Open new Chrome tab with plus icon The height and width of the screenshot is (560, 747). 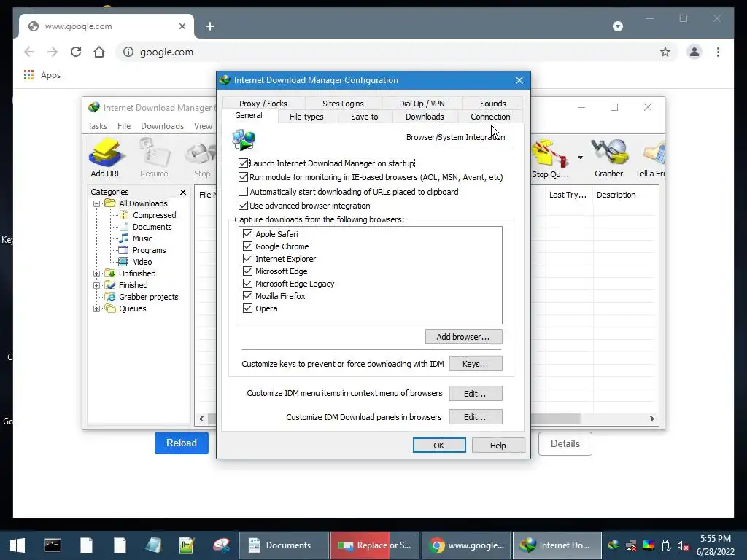coord(210,26)
